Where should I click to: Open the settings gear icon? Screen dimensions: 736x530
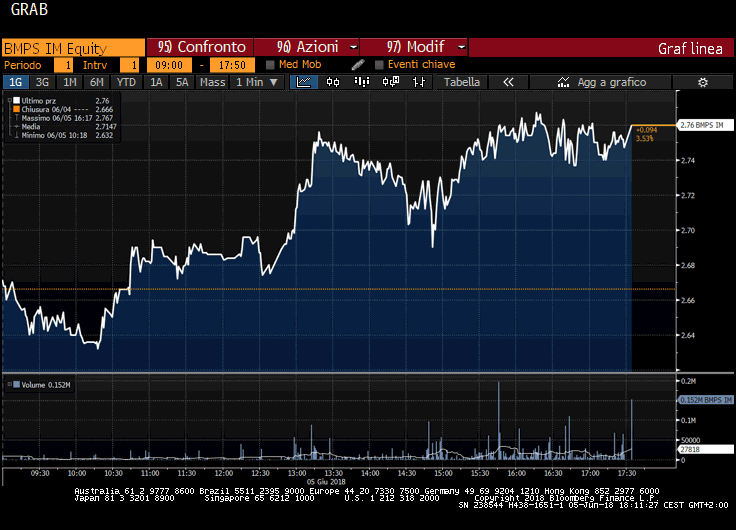(703, 82)
